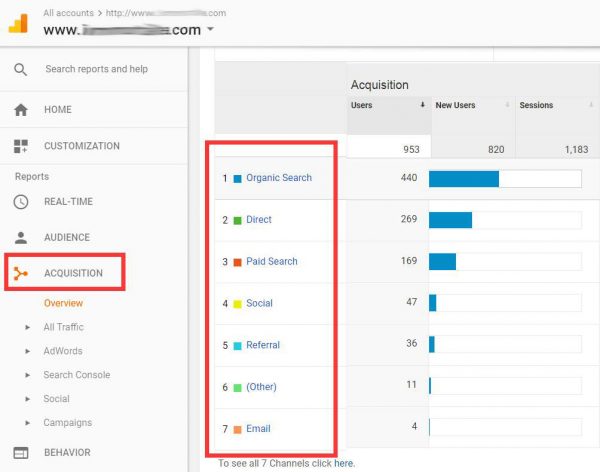Open the Campaigns report section
The height and width of the screenshot is (472, 600).
point(67,423)
